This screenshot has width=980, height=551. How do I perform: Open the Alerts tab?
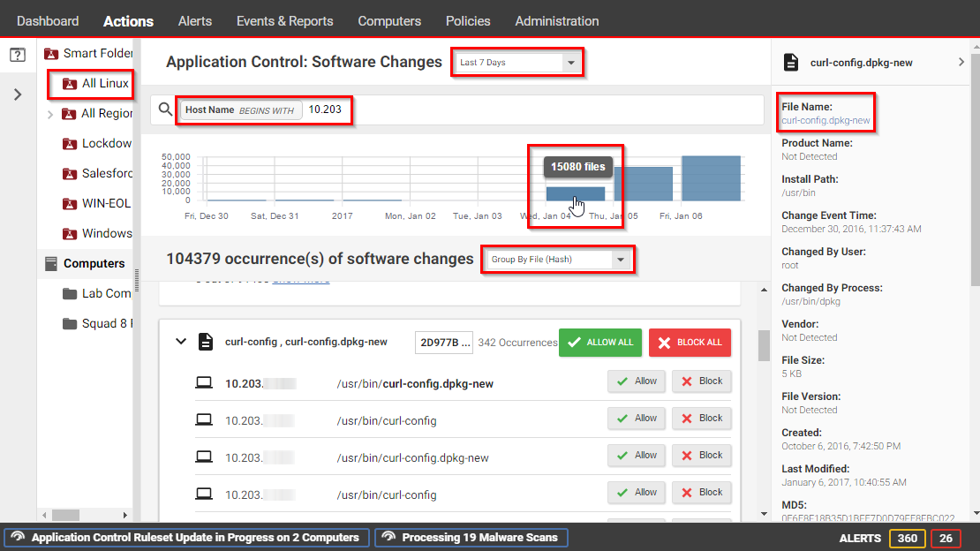point(195,21)
